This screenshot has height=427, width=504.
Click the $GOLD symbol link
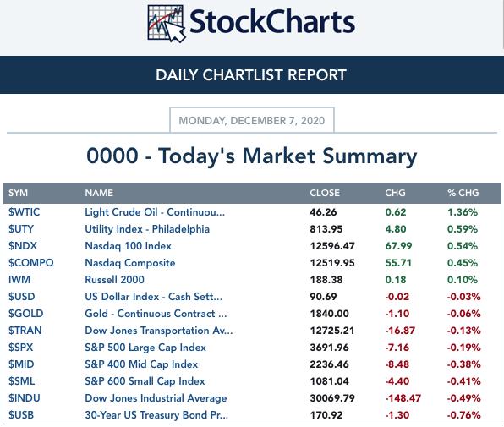tap(25, 314)
